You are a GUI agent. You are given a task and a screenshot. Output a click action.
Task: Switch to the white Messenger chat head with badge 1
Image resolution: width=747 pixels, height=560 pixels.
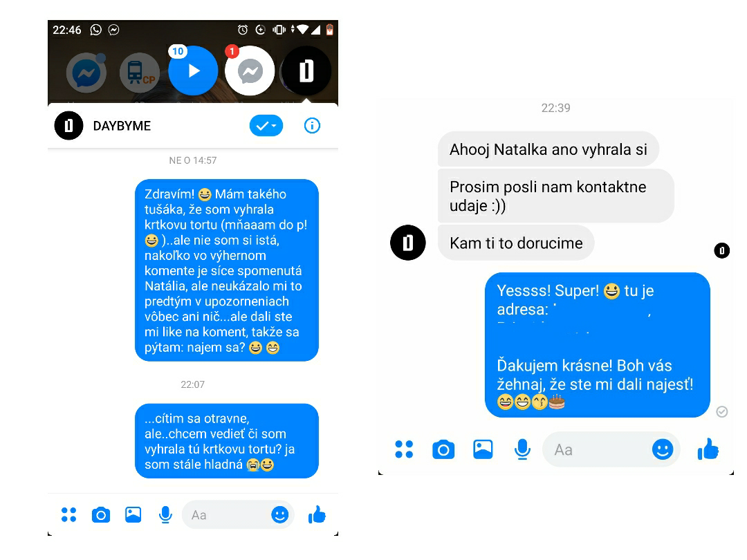250,71
